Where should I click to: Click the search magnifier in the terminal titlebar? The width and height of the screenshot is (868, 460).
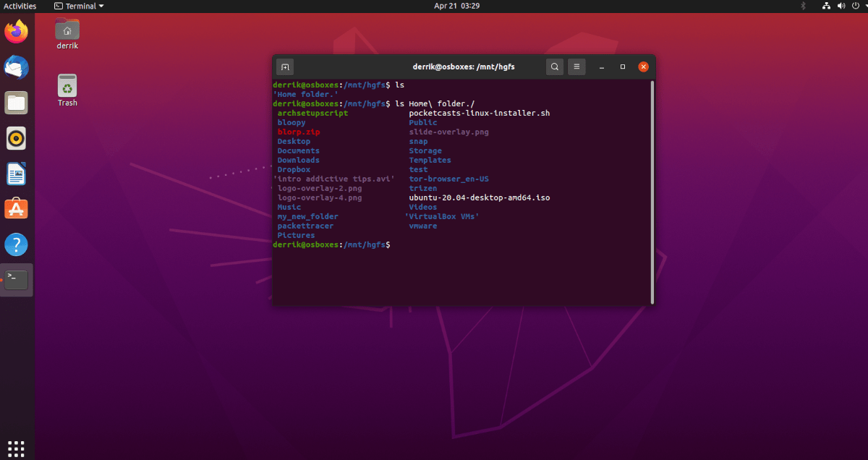tap(554, 67)
